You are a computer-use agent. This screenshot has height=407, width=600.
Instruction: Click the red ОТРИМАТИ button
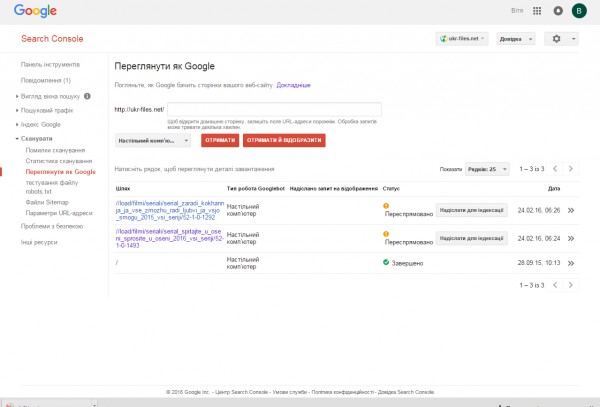220,140
